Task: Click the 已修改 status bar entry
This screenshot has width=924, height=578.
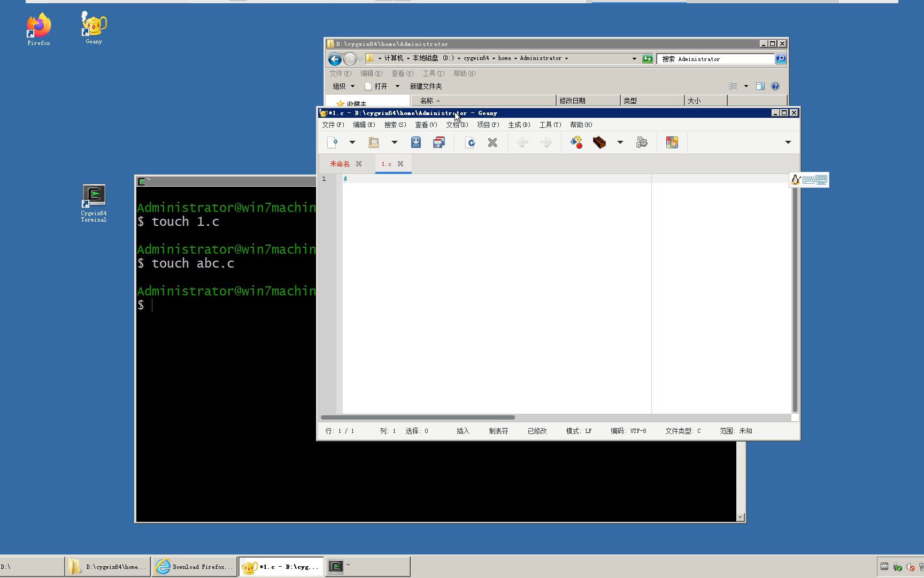Action: [537, 431]
